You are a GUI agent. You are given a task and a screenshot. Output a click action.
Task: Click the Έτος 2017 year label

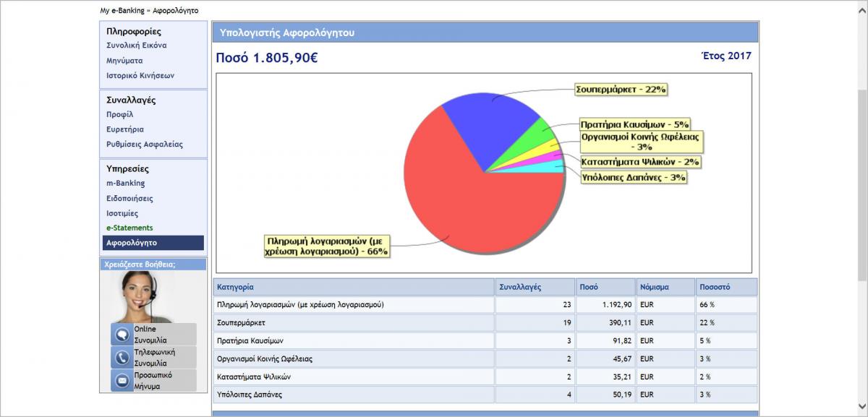pos(726,56)
